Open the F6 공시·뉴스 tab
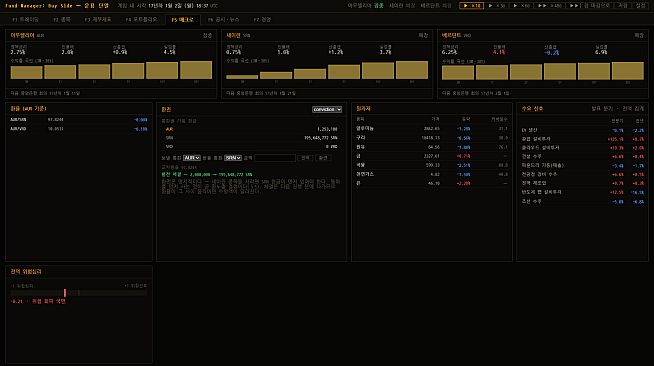The width and height of the screenshot is (654, 366). click(x=224, y=20)
